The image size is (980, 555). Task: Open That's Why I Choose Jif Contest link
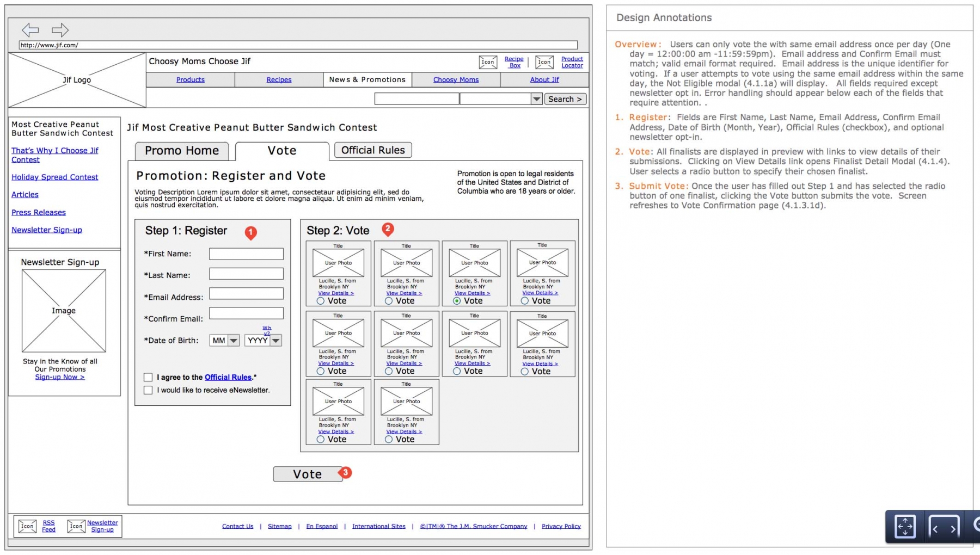55,155
